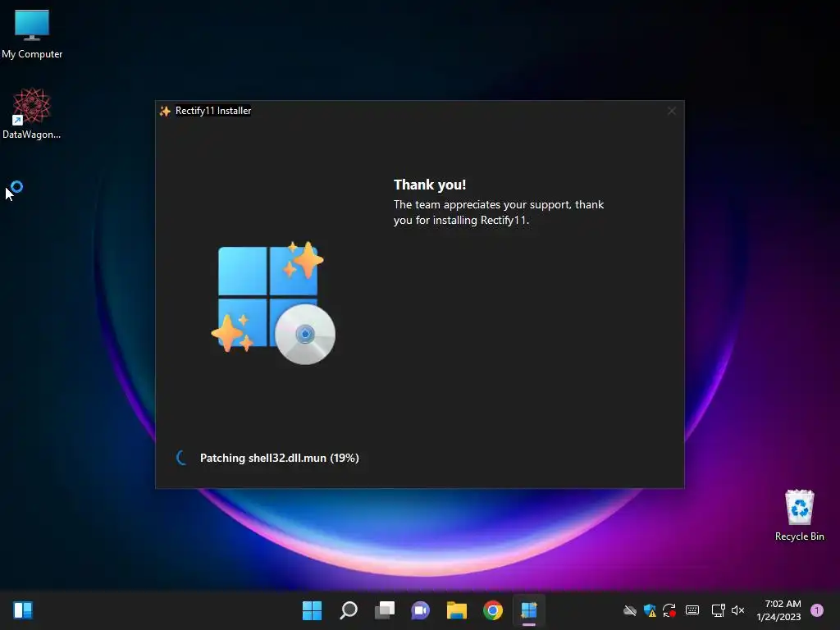Open the notification badge showing 1

click(817, 610)
